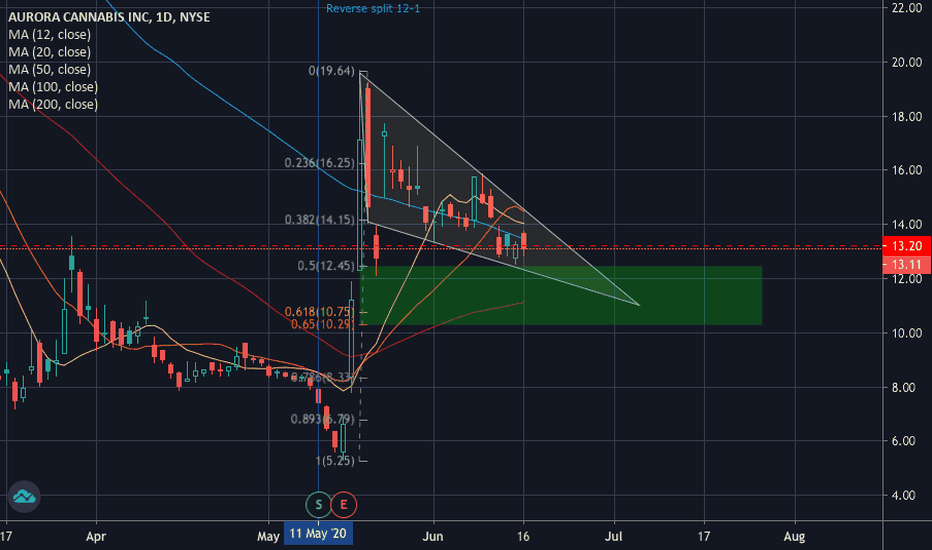Select the 0.382(14.15) Fibonacci level label

319,220
